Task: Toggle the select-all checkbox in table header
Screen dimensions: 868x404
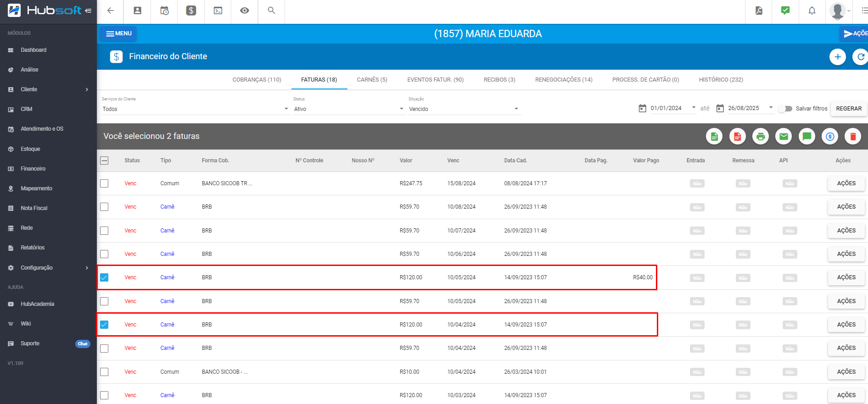Action: pyautogui.click(x=104, y=160)
